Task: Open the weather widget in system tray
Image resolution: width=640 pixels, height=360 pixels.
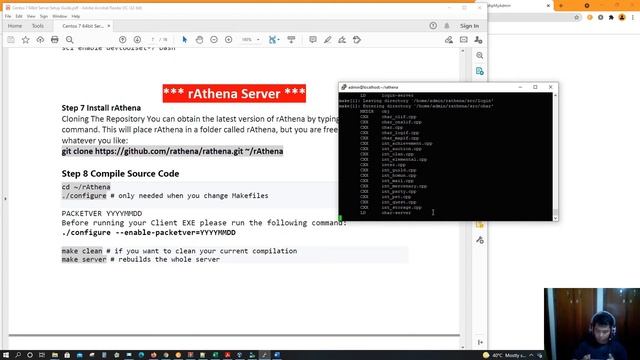Action: 505,355
